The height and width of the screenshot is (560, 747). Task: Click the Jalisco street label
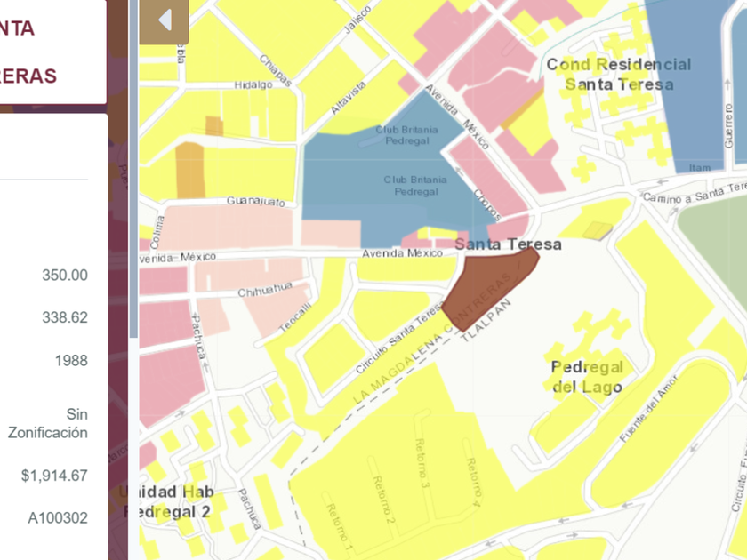(357, 20)
